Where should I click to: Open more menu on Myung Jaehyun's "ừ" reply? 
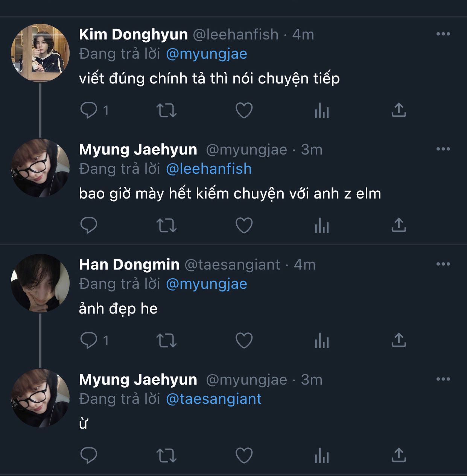point(443,379)
